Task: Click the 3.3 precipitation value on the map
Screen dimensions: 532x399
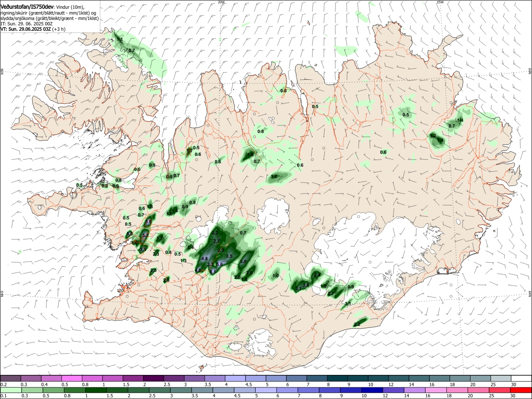Action: pyautogui.click(x=153, y=271)
